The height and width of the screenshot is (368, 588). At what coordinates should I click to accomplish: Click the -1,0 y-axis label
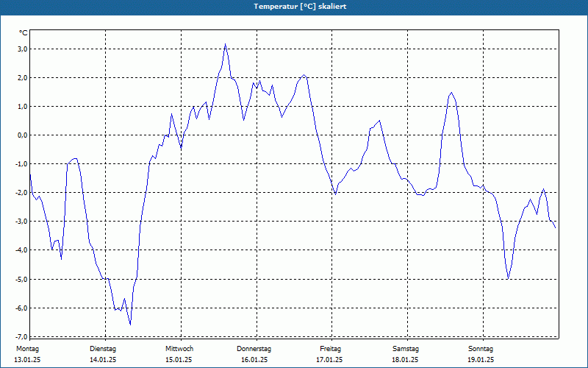click(x=22, y=164)
